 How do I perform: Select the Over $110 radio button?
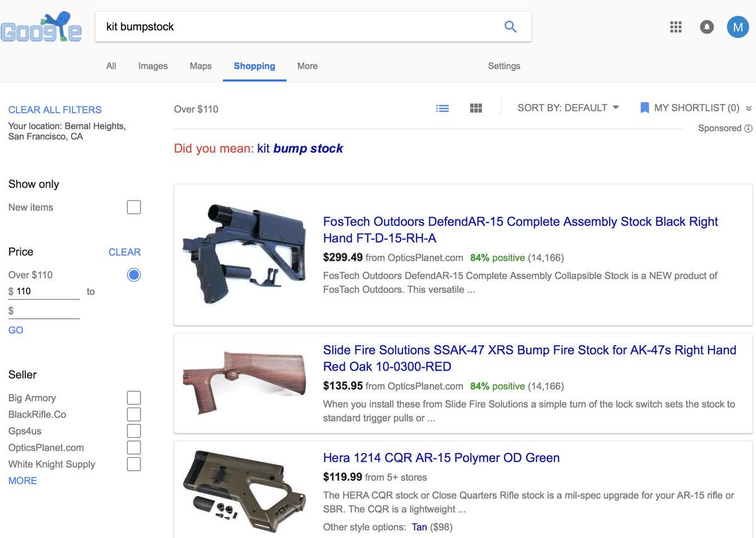134,275
